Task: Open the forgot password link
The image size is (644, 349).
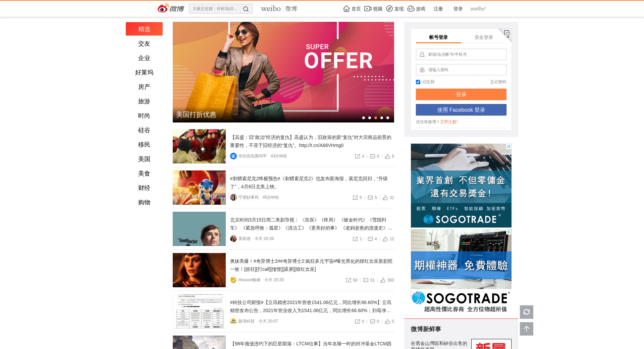Action: click(x=498, y=82)
